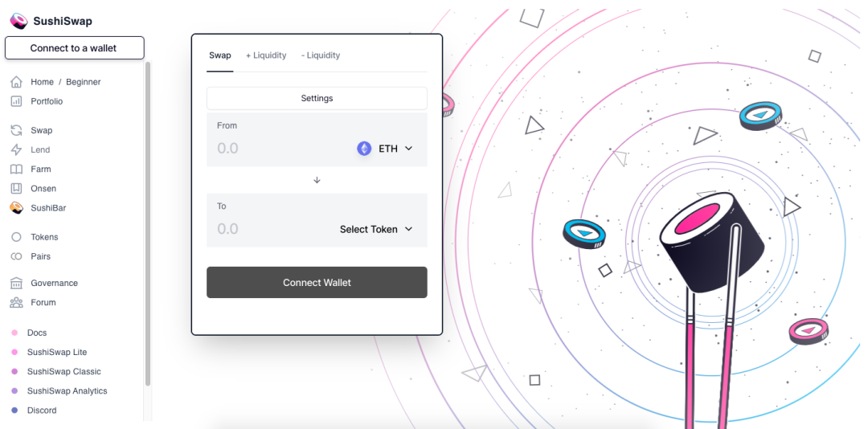
Task: Click the Farm open book icon
Action: pyautogui.click(x=17, y=170)
